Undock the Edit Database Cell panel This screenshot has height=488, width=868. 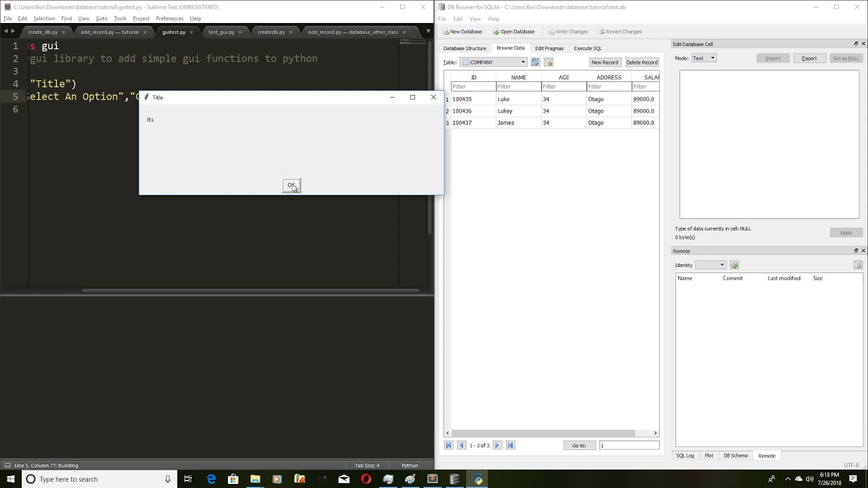tap(856, 44)
